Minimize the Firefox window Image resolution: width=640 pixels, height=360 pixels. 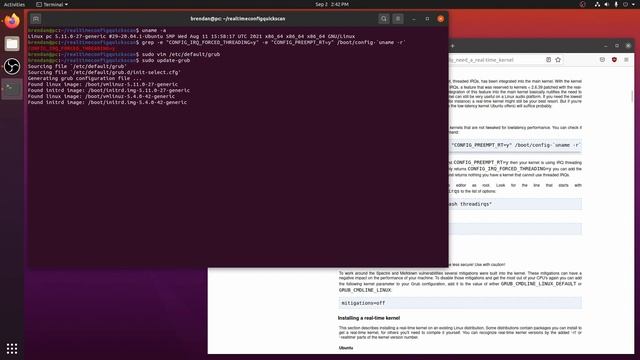tap(606, 46)
